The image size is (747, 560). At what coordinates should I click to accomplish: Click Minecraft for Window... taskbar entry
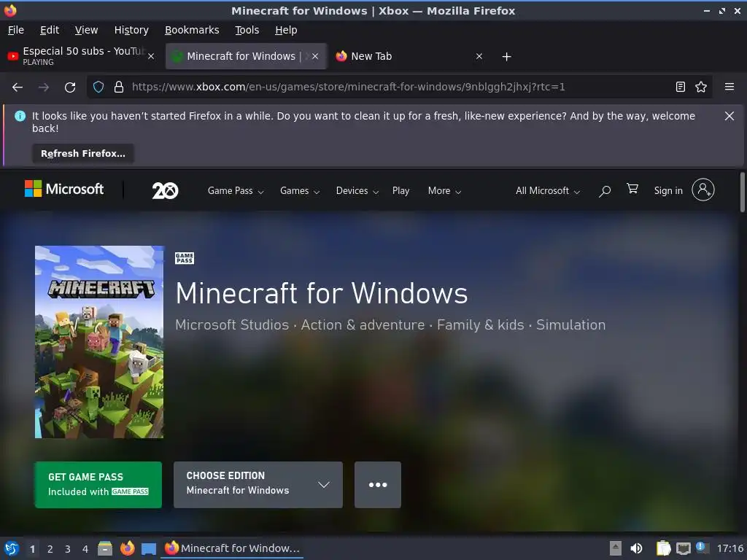coord(232,548)
